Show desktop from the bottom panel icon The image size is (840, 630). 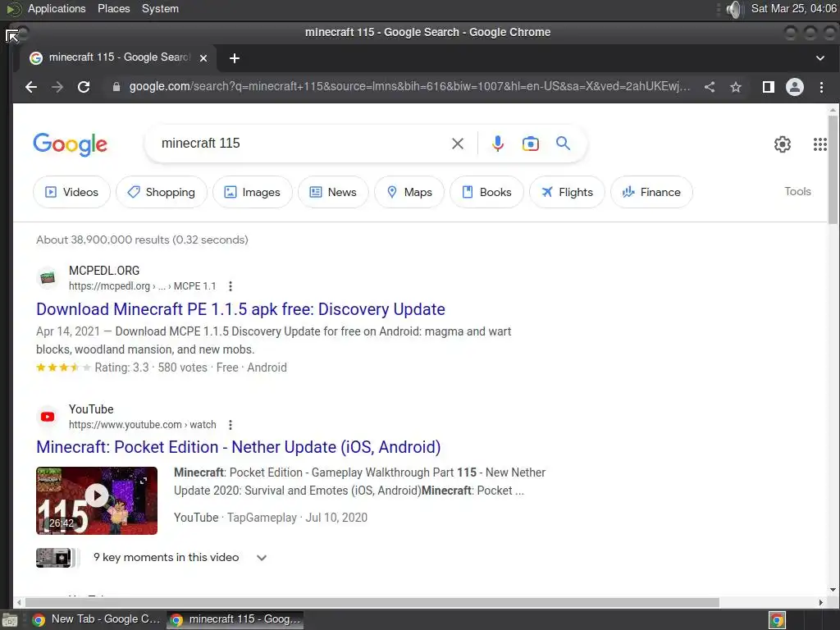click(x=10, y=620)
